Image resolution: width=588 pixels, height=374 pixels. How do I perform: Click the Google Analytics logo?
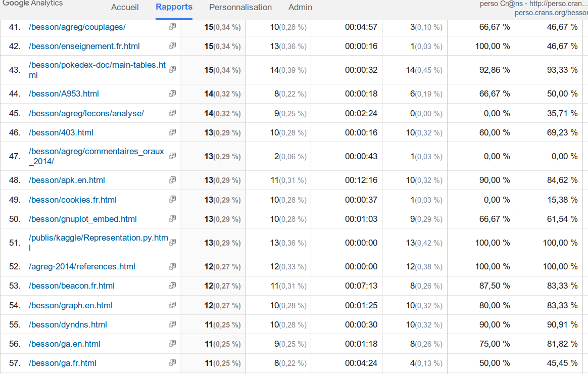click(x=33, y=4)
